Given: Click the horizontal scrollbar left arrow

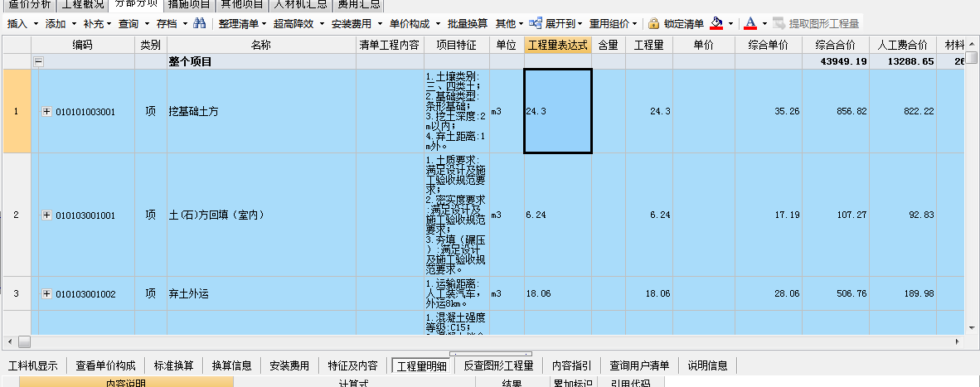Looking at the screenshot, I should pyautogui.click(x=9, y=341).
